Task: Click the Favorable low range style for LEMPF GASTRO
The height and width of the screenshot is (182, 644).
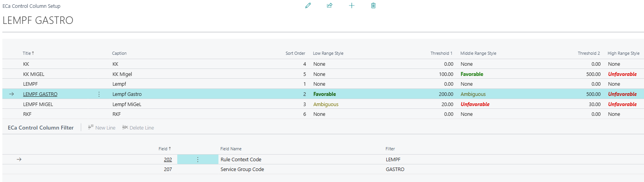Action: point(324,94)
